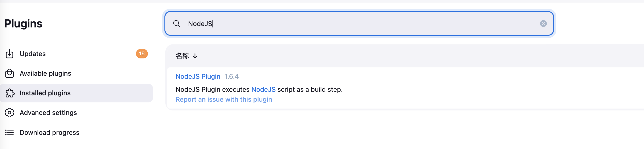Go to Available plugins
The image size is (644, 149).
coord(45,73)
